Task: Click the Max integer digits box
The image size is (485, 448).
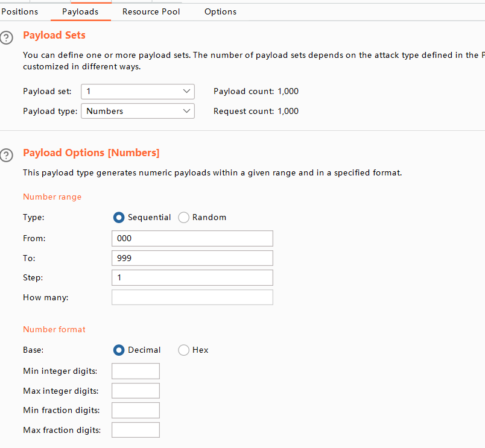Action: pos(136,391)
